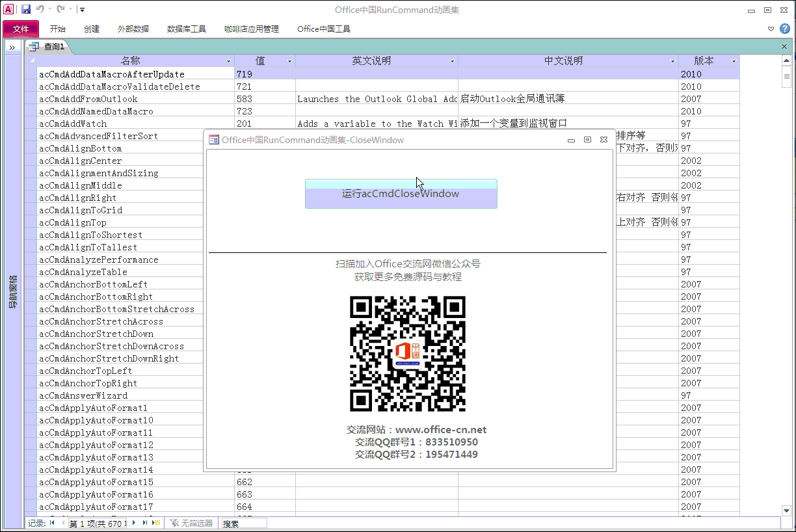Restore down the main Access window
Screen dimensions: 796x532
coord(767,10)
